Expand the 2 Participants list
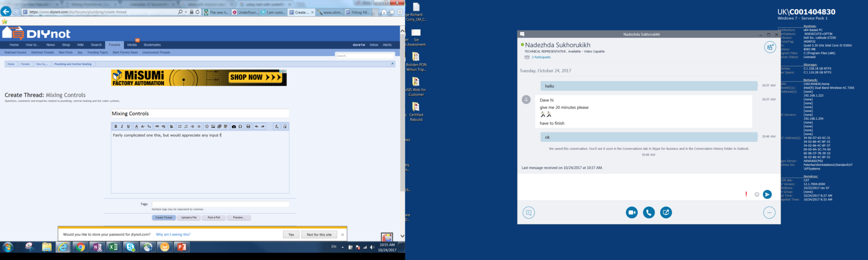 pos(540,57)
